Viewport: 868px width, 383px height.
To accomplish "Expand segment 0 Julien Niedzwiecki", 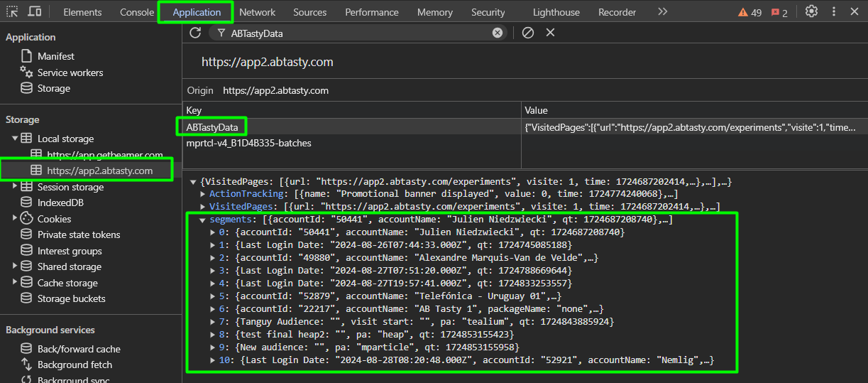I will (x=214, y=232).
